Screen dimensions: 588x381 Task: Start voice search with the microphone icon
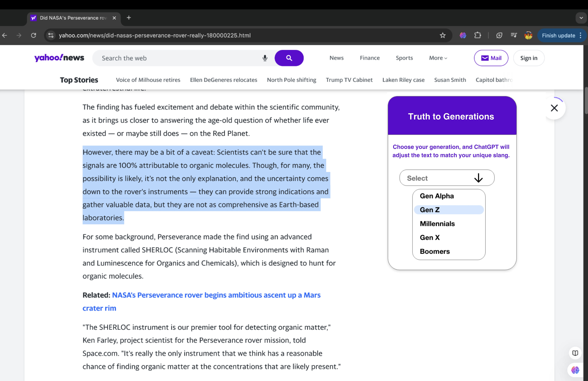coord(265,58)
